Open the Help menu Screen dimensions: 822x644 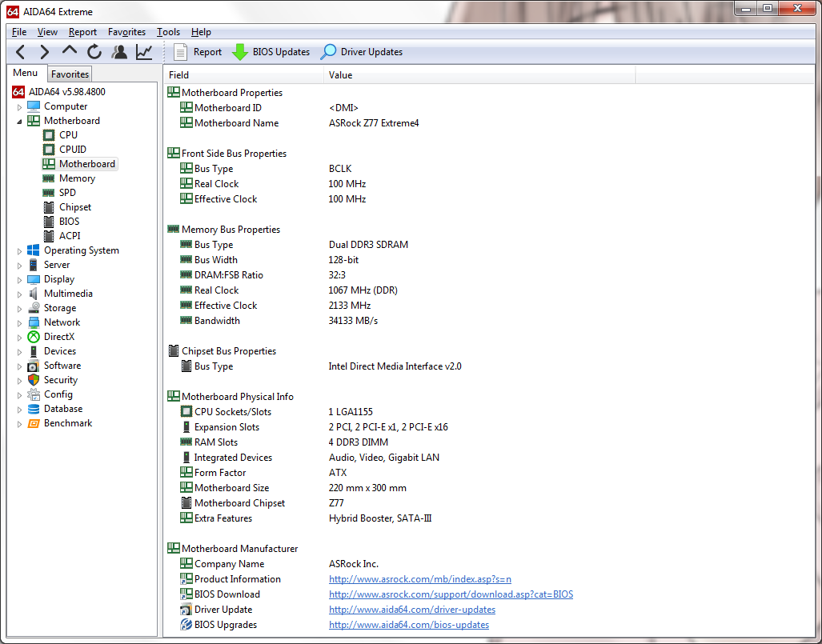pyautogui.click(x=201, y=32)
